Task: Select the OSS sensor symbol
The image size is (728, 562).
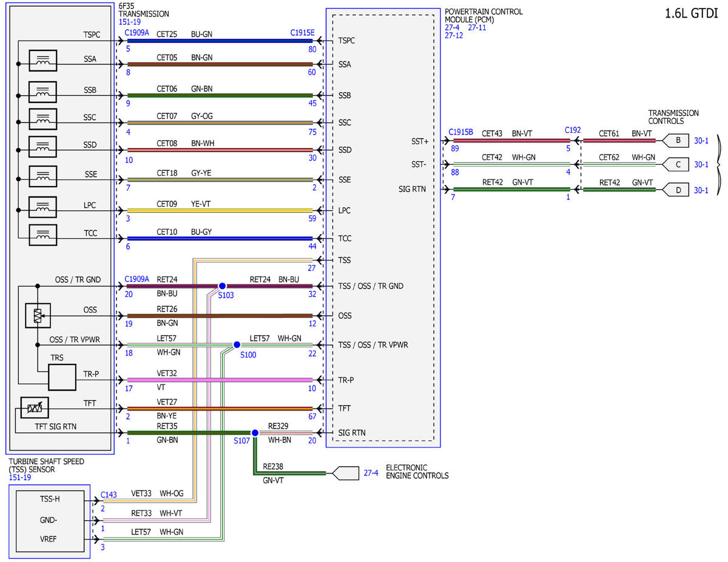Action: [x=37, y=315]
